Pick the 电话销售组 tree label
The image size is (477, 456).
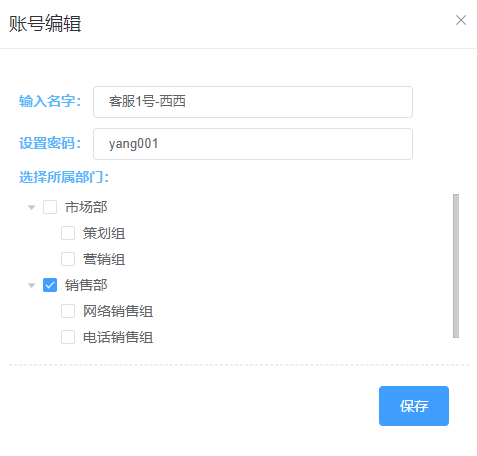(118, 337)
